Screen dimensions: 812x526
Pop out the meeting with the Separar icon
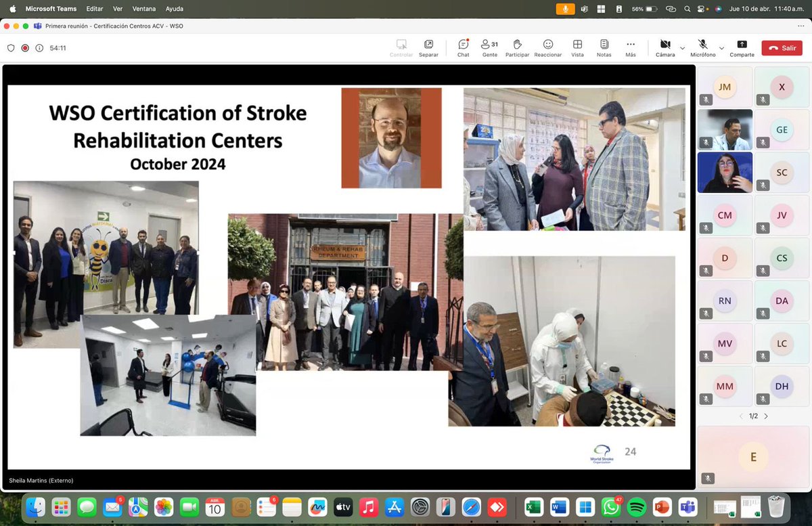coord(428,47)
